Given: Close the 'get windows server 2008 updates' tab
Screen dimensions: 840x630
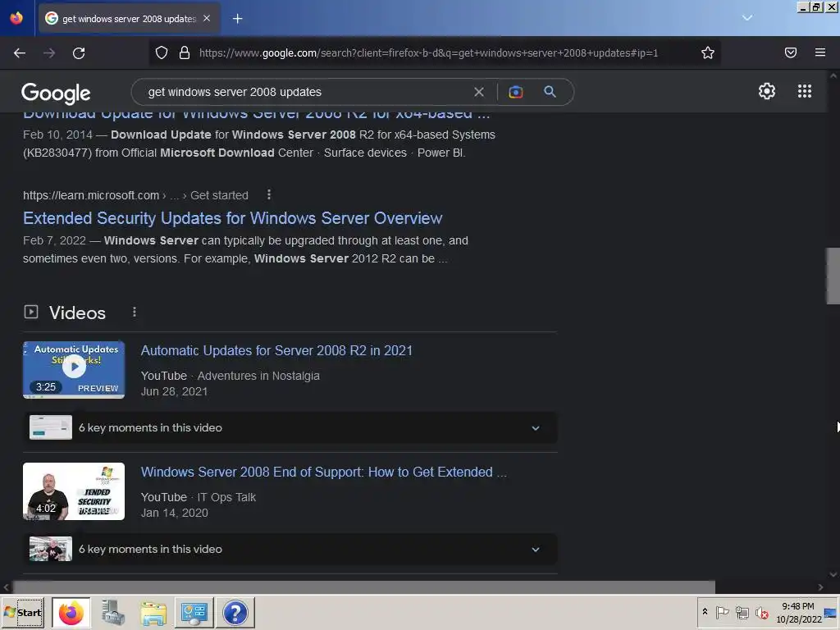Looking at the screenshot, I should pos(207,18).
